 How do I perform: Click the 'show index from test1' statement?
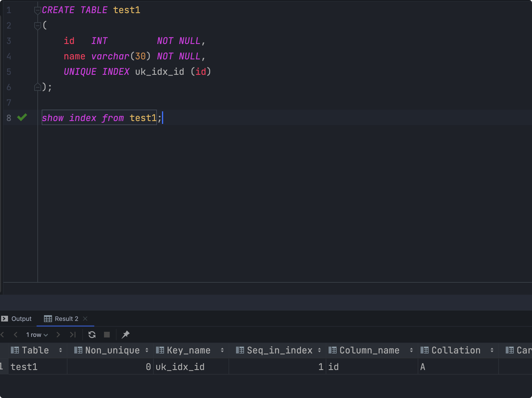[x=99, y=118]
